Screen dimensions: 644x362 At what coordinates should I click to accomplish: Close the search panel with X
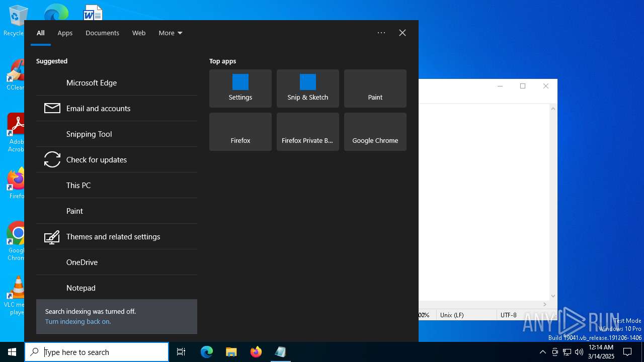tap(403, 33)
